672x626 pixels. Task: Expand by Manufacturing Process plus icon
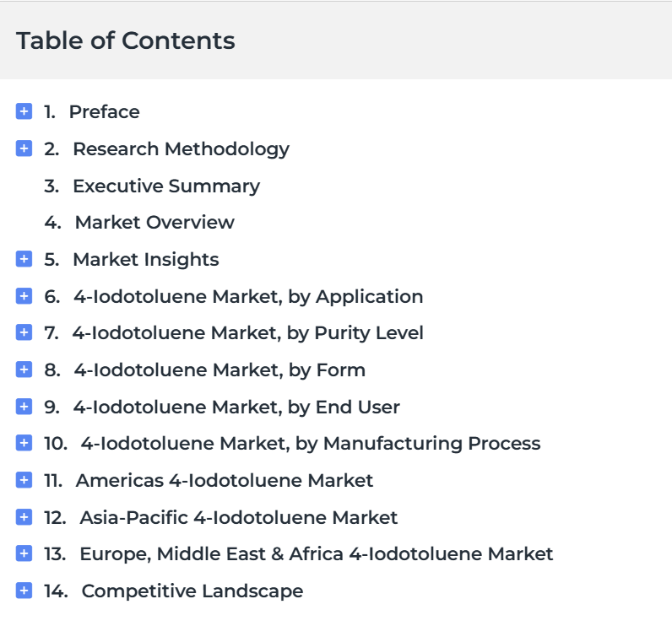point(24,443)
